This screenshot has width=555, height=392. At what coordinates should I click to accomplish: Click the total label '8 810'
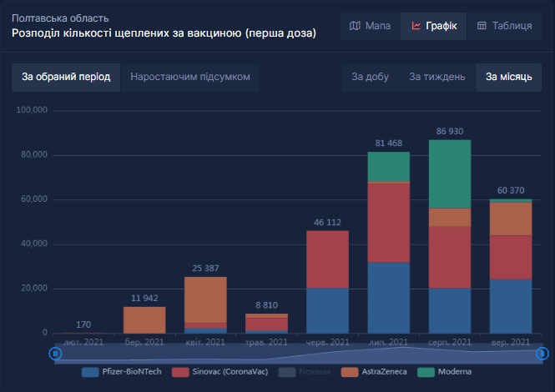tap(266, 305)
